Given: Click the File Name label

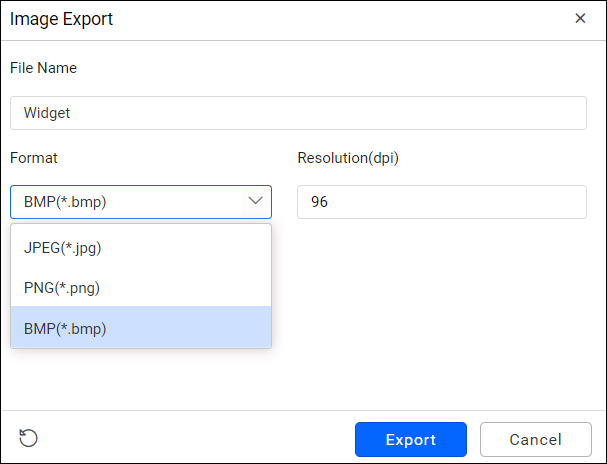Looking at the screenshot, I should click(x=43, y=68).
